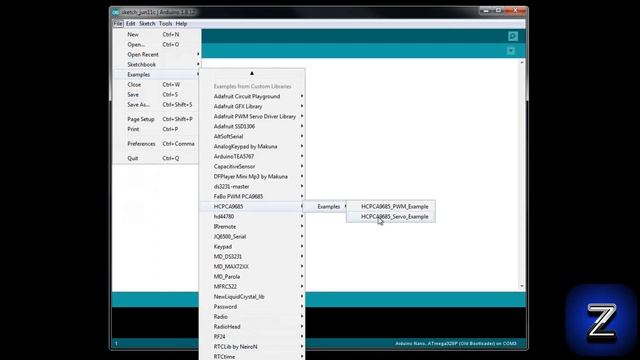
Task: Open Keypad library submenu
Action: click(x=252, y=247)
